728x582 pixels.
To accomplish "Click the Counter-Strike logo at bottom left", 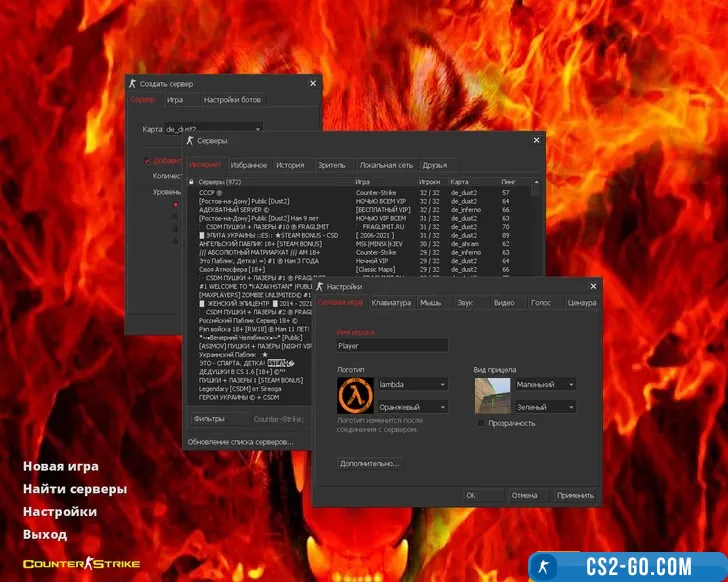I will pos(67,563).
